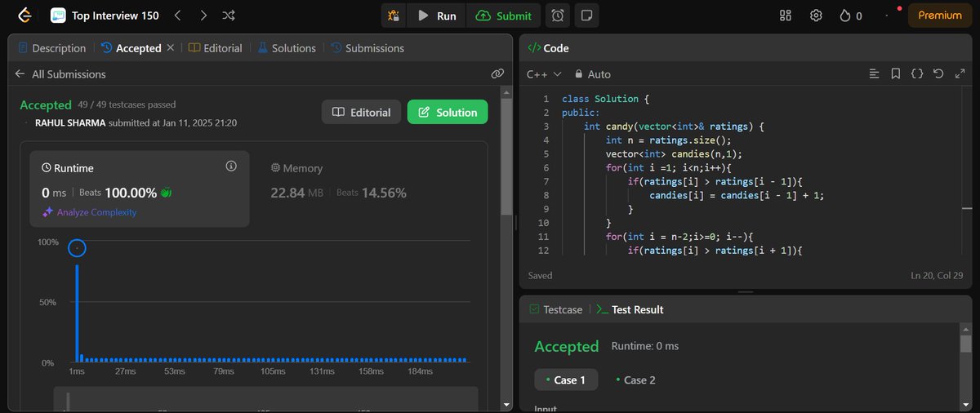The width and height of the screenshot is (980, 413).
Task: Reset code to default with undo icon
Action: click(x=938, y=73)
